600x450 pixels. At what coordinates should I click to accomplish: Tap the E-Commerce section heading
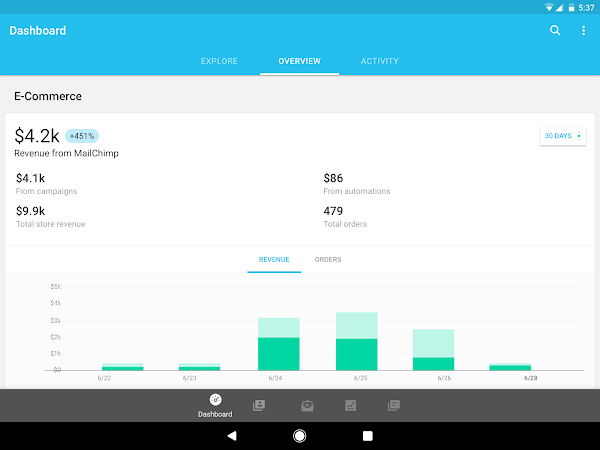tap(48, 96)
